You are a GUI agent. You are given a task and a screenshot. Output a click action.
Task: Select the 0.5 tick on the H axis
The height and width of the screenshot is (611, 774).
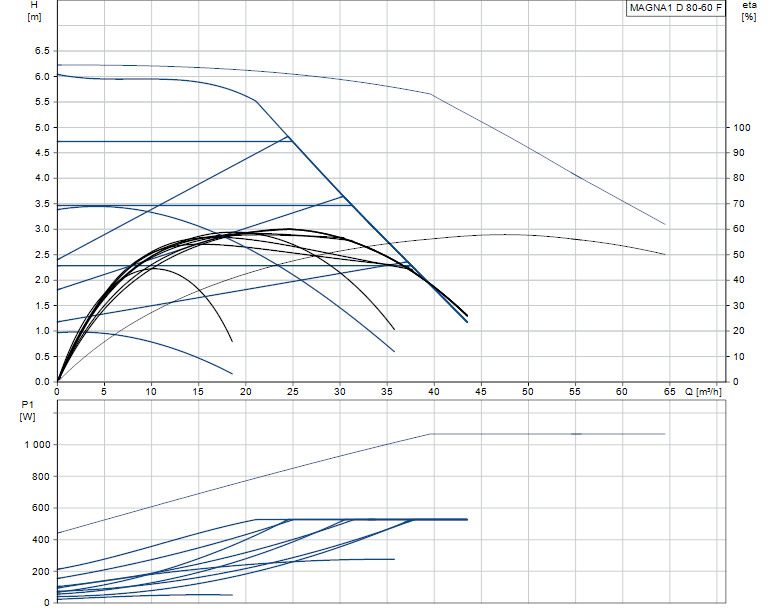point(42,356)
